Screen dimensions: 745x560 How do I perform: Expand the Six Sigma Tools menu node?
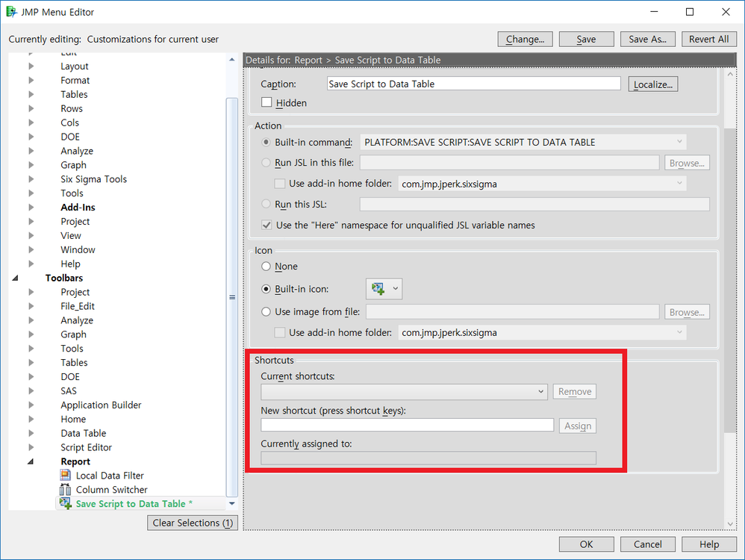pyautogui.click(x=31, y=178)
